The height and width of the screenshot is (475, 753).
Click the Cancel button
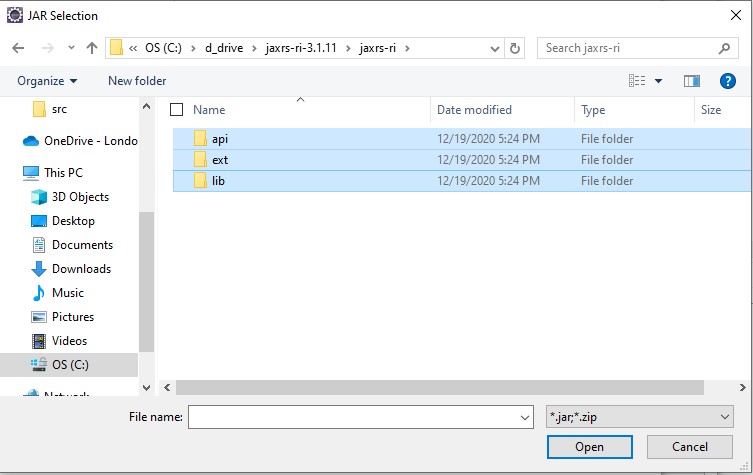click(690, 447)
